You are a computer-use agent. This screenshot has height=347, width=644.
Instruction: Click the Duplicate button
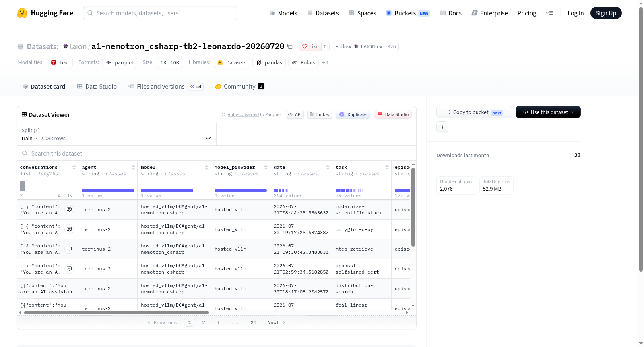coord(353,114)
